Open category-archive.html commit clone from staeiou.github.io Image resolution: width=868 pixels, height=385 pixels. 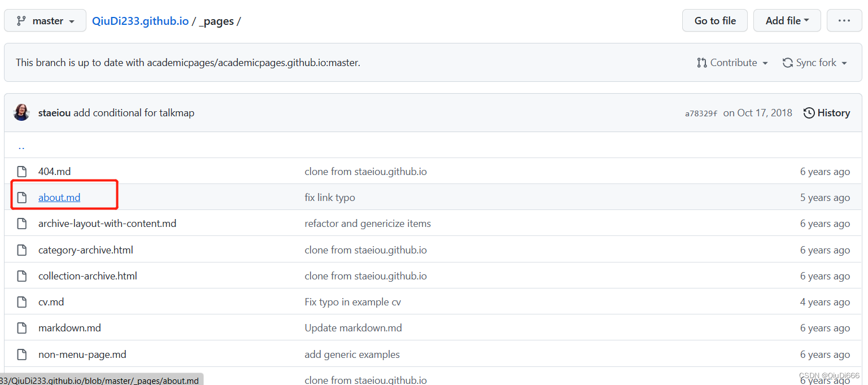tap(366, 250)
